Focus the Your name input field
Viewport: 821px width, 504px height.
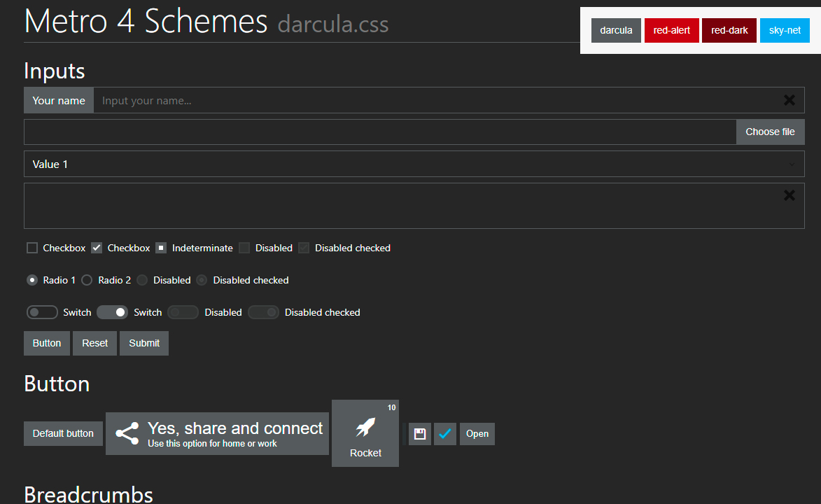[x=434, y=100]
